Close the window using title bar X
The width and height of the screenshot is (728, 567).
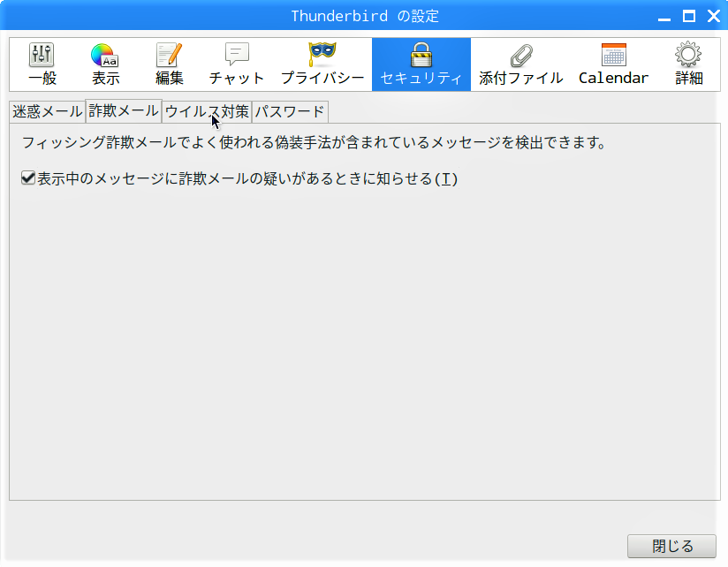[712, 16]
